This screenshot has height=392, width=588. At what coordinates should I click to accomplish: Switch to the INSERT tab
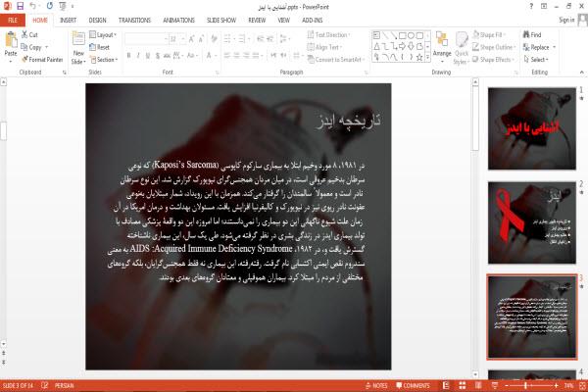point(68,21)
